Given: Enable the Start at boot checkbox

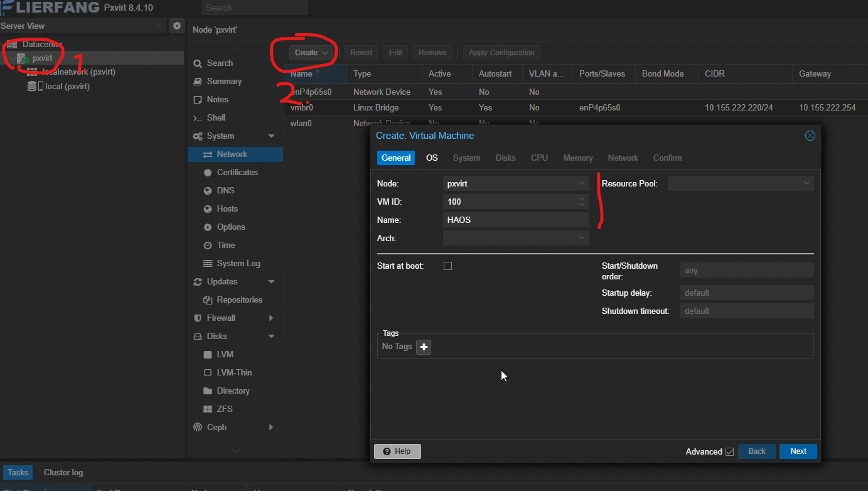Looking at the screenshot, I should (447, 266).
